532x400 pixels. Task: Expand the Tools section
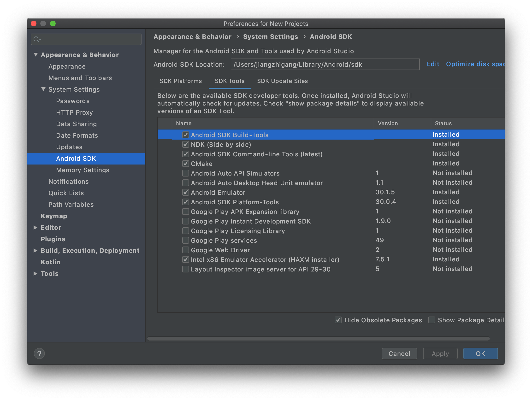(35, 273)
